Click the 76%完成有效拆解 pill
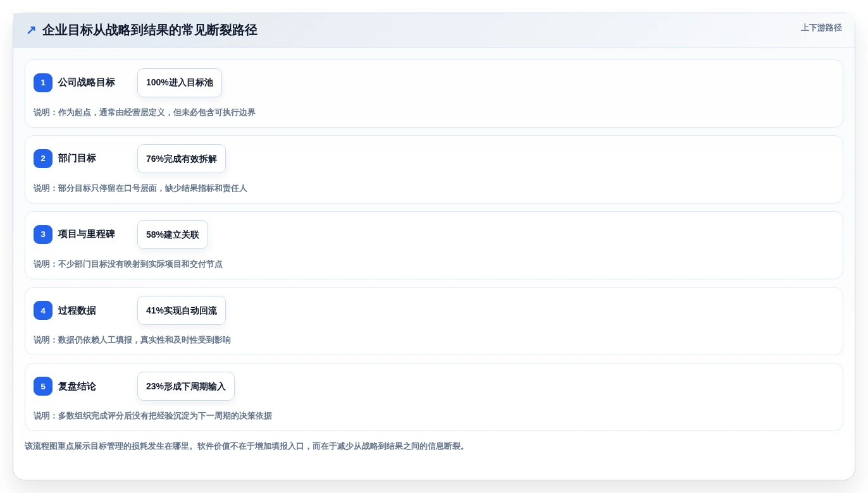This screenshot has height=493, width=868. point(182,159)
